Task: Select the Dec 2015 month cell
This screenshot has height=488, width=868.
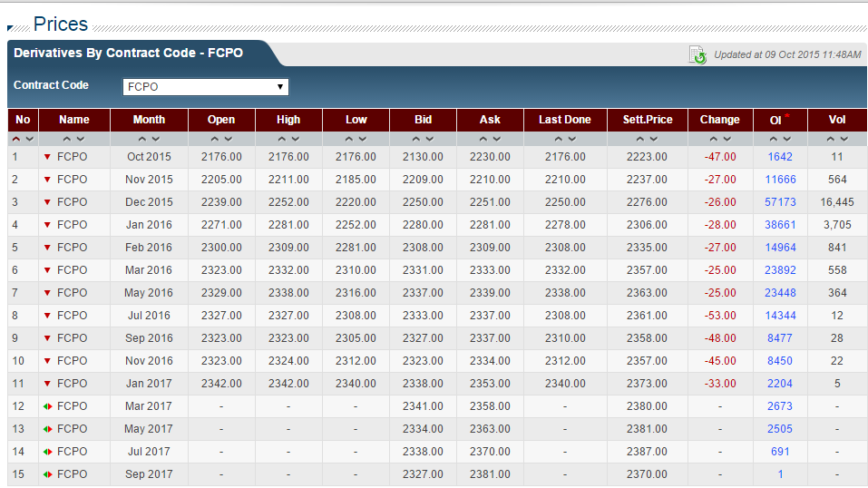Action: [x=149, y=202]
